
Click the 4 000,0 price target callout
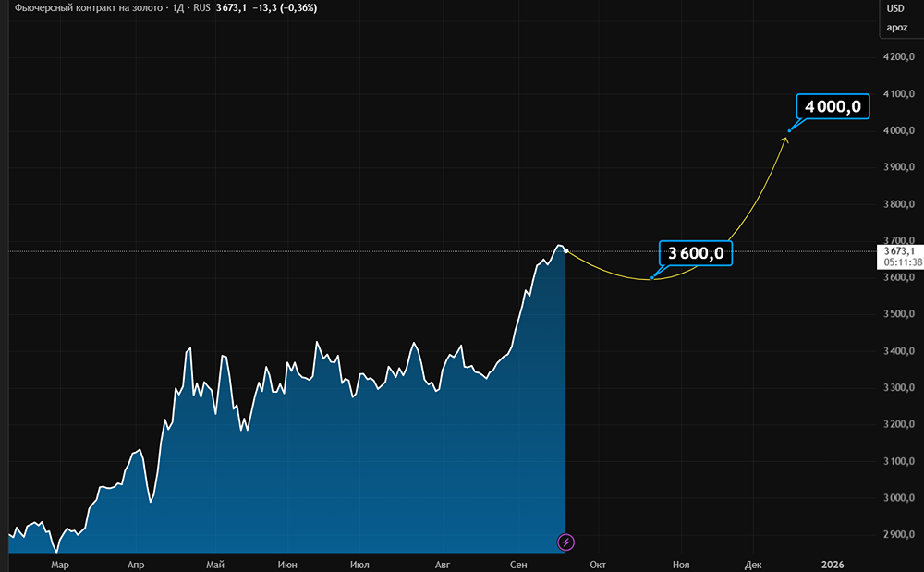[x=833, y=106]
